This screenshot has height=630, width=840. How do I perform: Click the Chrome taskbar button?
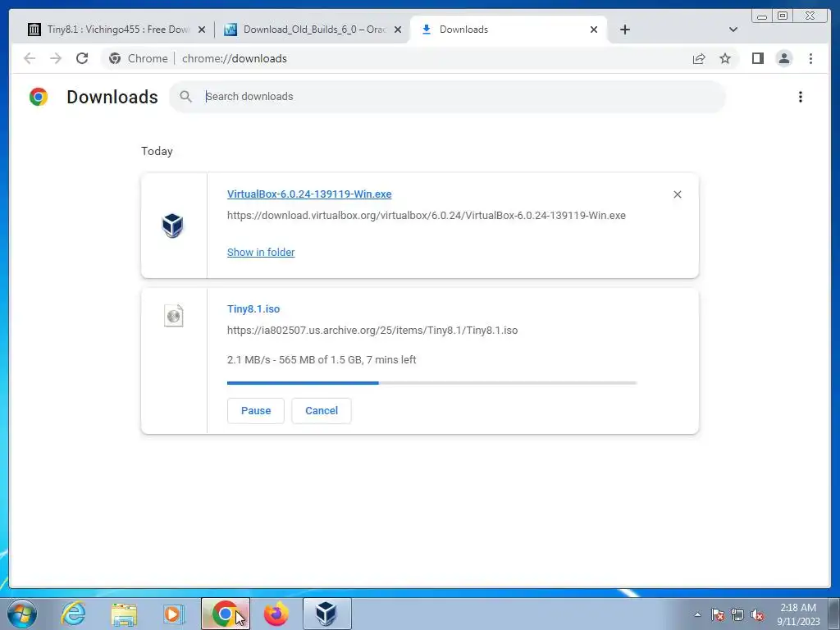click(226, 614)
